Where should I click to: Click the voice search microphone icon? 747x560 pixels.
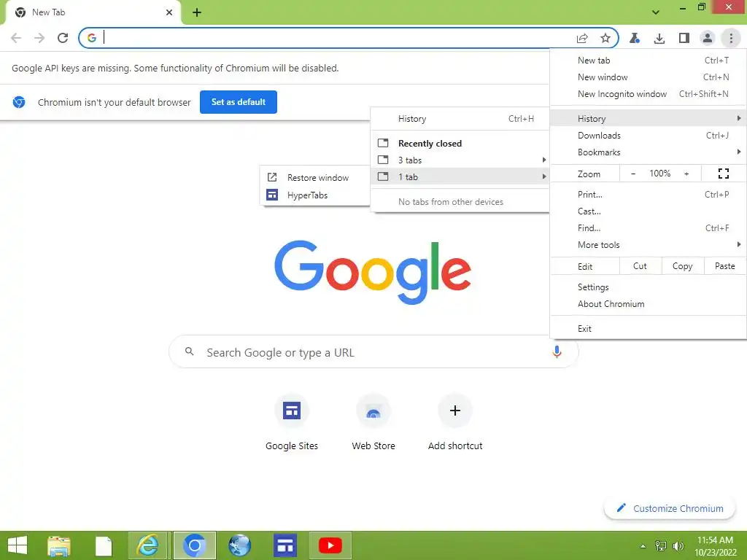coord(557,352)
